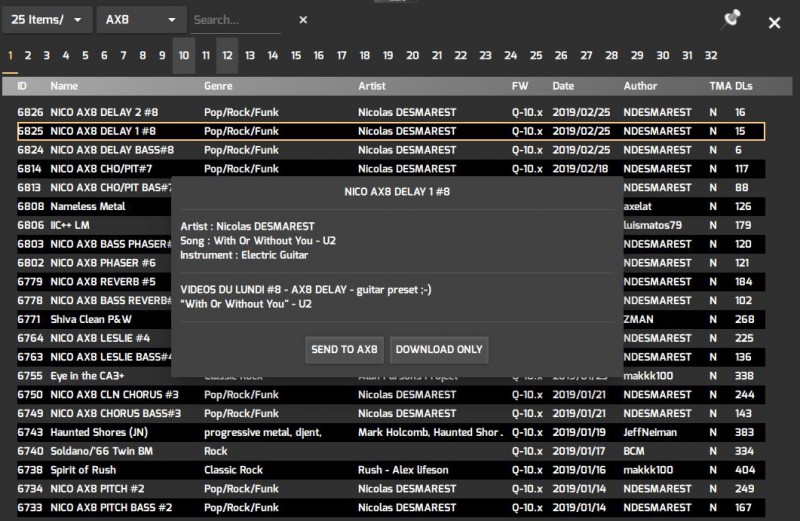Jump to page 32
The width and height of the screenshot is (800, 521).
click(711, 56)
